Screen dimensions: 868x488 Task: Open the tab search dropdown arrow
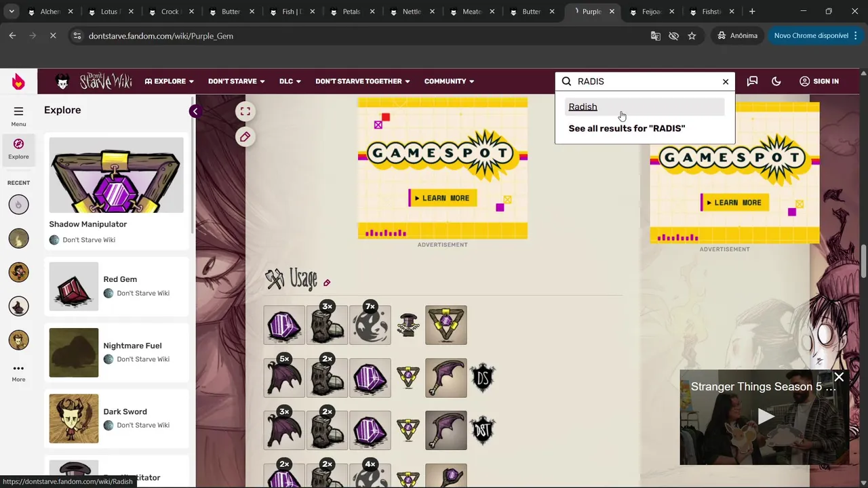(11, 12)
